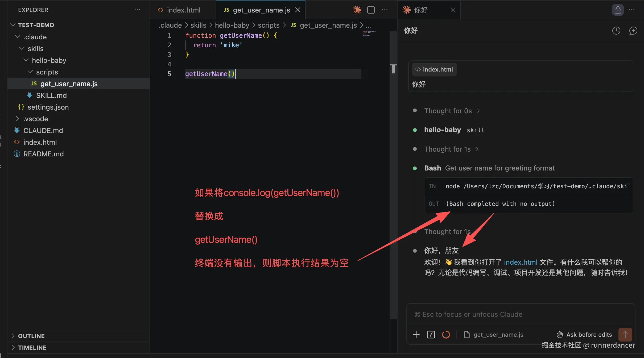Expand the Thought for 0s entry

(x=452, y=111)
